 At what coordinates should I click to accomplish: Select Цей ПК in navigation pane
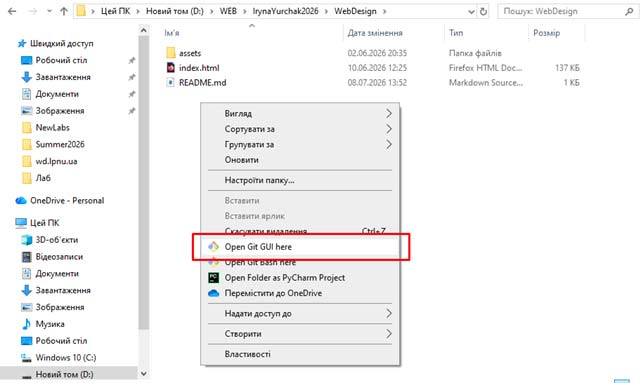[45, 223]
